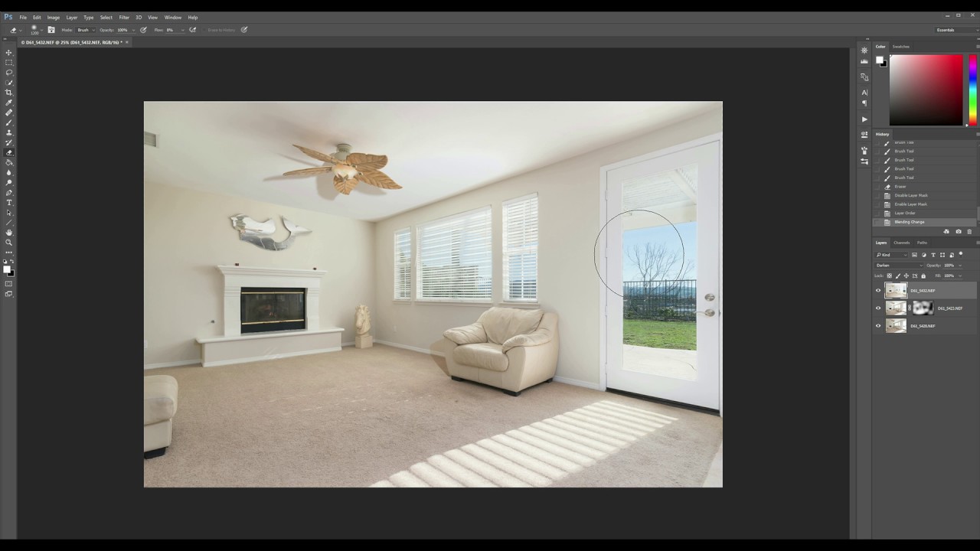Select the Hand tool

point(8,233)
